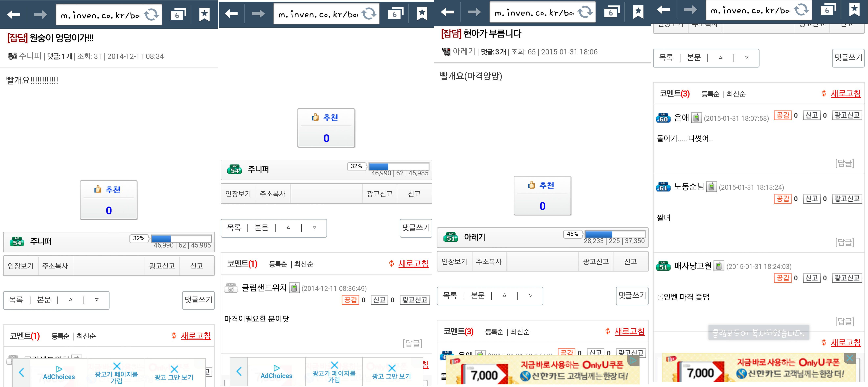This screenshot has height=387, width=868.
Task: Click 공감 on 노동순님's comment
Action: click(x=782, y=199)
